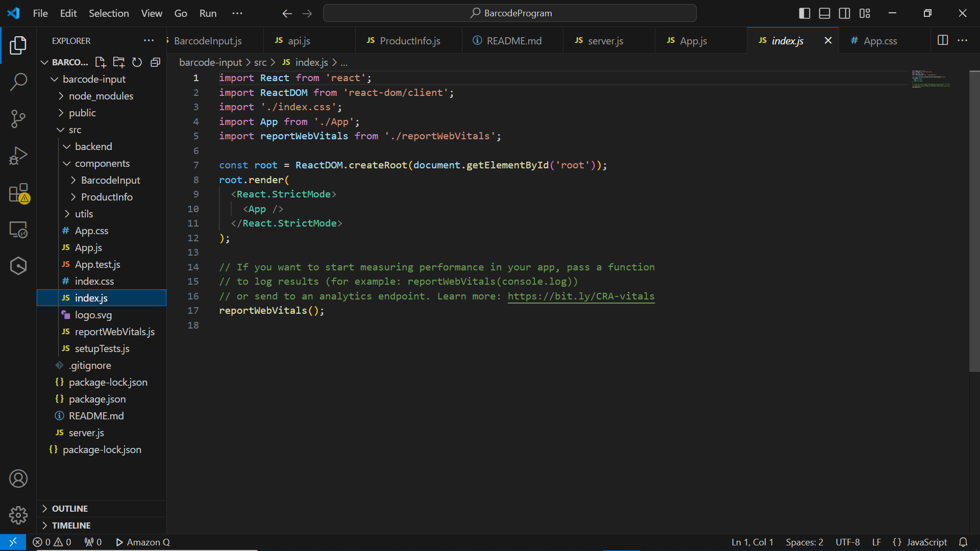This screenshot has height=551, width=980.
Task: Open the CRA-vitals link in comment
Action: coord(581,296)
